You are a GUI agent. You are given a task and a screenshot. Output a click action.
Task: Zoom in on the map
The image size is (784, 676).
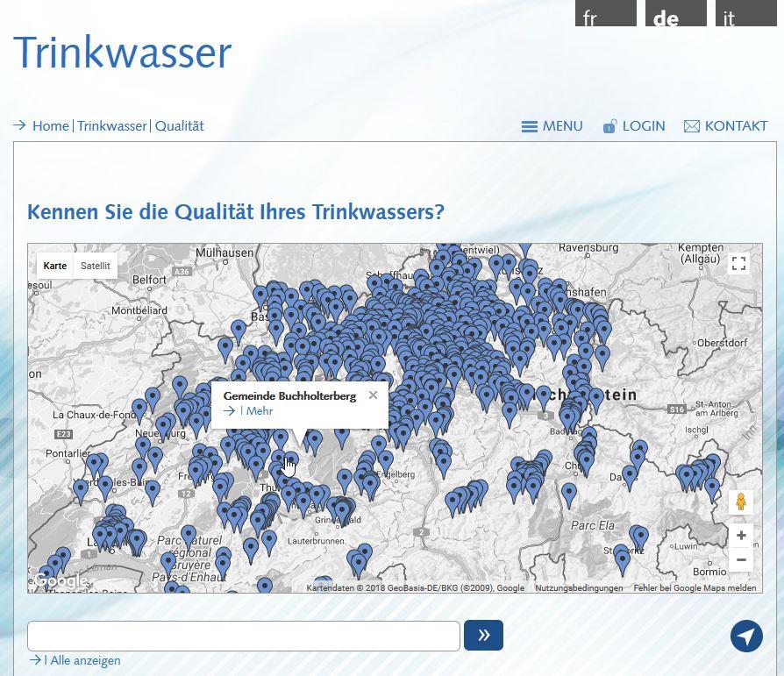tap(741, 536)
